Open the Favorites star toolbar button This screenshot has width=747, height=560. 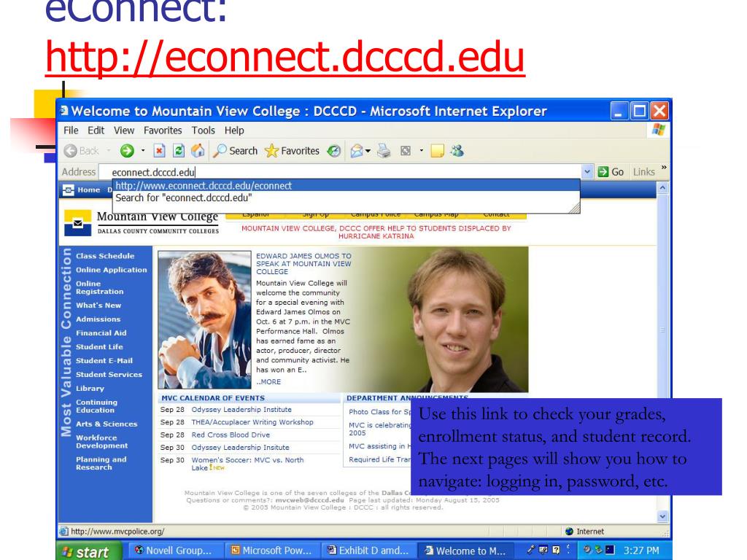click(x=292, y=151)
